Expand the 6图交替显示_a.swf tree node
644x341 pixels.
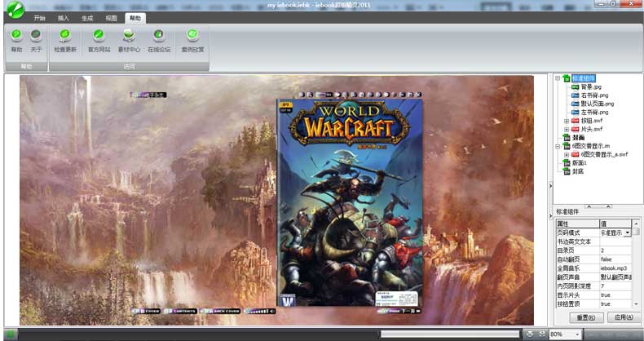[x=567, y=154]
